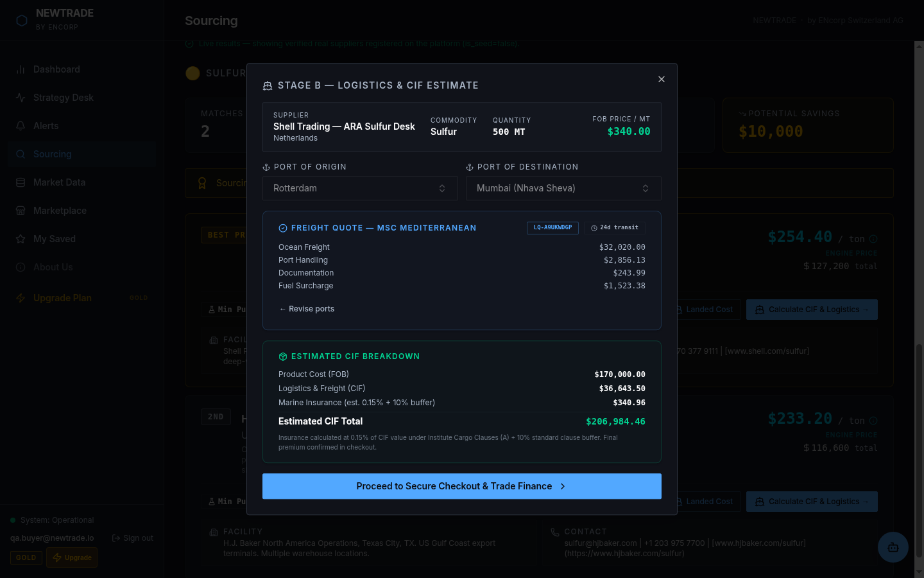
Task: Calculate CIF & Logistics for $233.20 offer
Action: 812,502
